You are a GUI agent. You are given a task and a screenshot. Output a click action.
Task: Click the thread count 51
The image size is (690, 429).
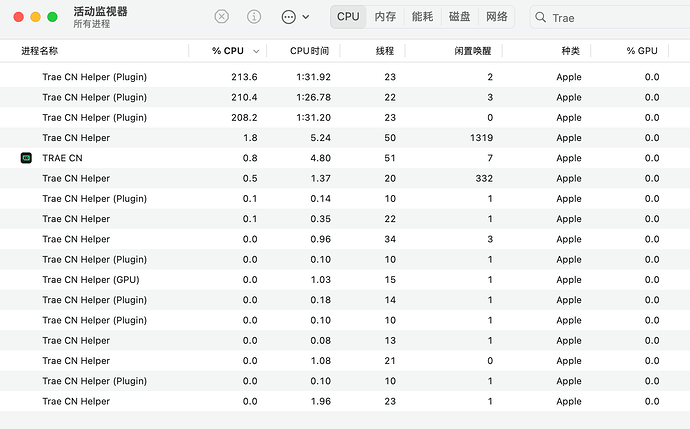(390, 158)
